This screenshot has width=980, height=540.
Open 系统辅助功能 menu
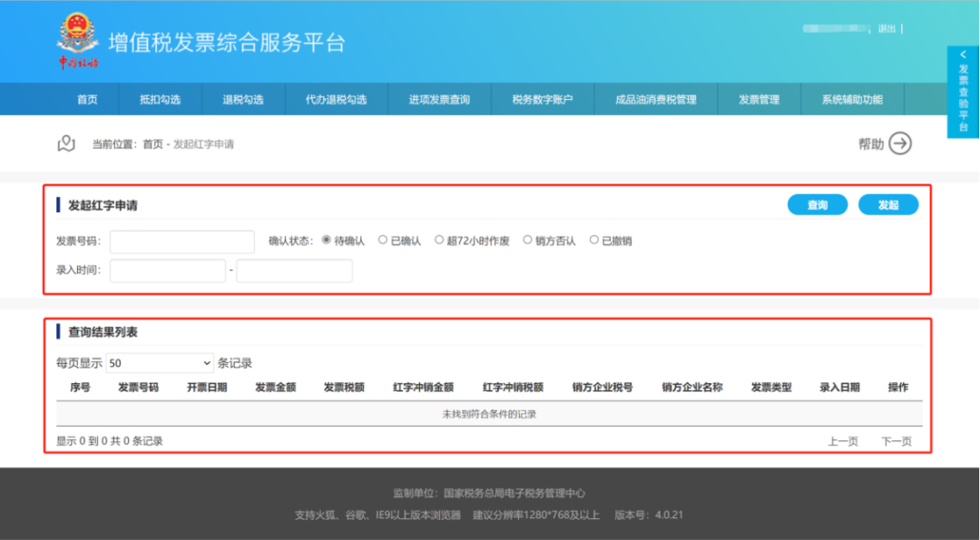[852, 100]
